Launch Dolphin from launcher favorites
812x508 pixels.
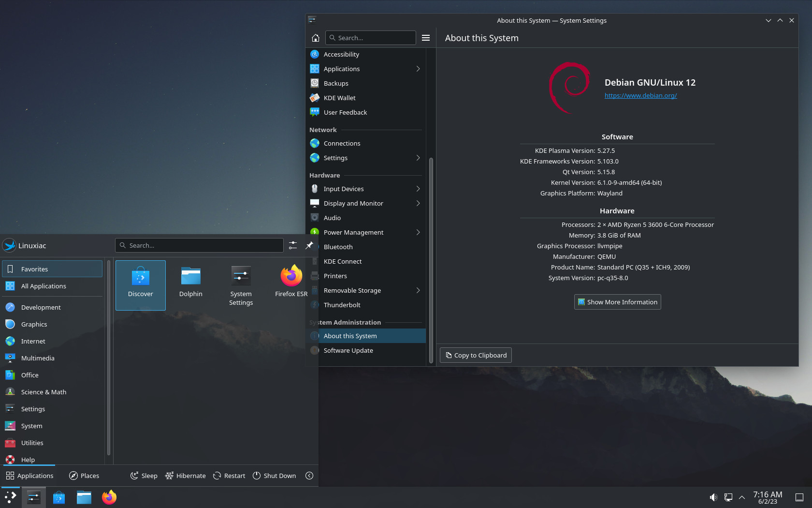click(191, 285)
